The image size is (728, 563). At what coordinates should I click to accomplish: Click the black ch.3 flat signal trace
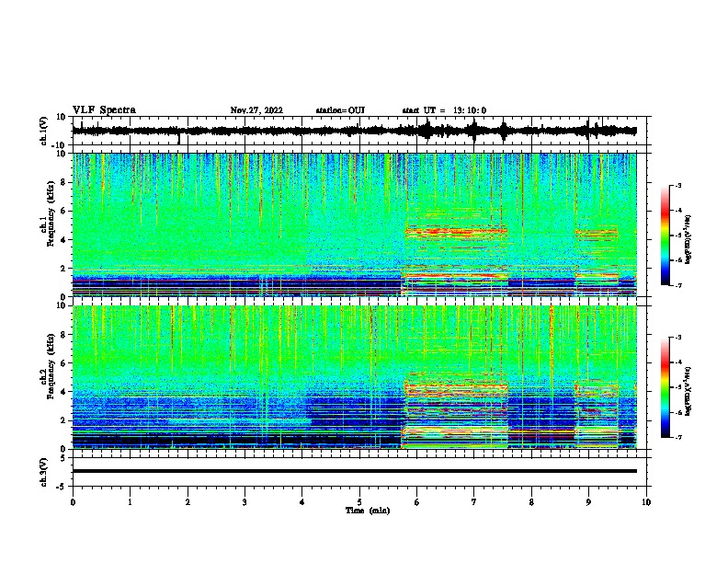point(354,471)
